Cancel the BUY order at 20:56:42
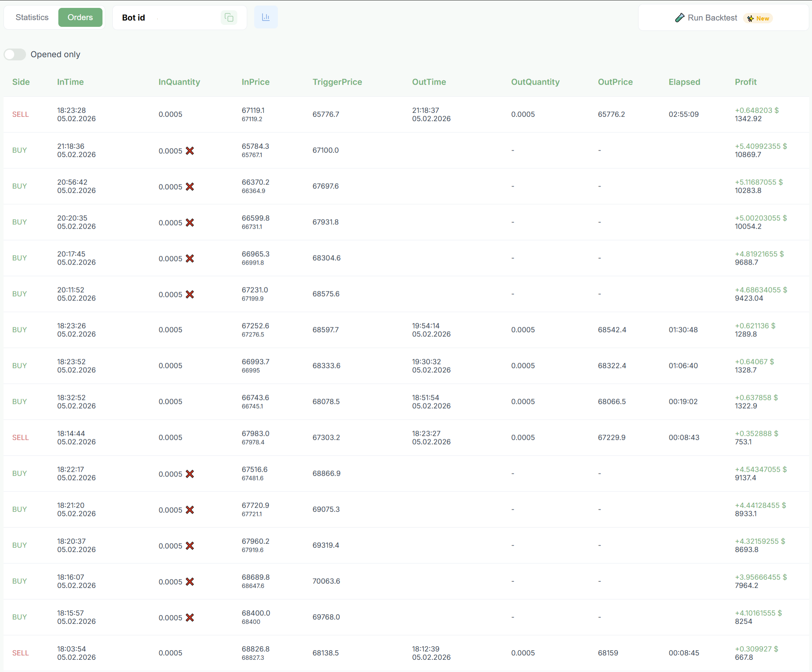This screenshot has width=812, height=672. 190,187
